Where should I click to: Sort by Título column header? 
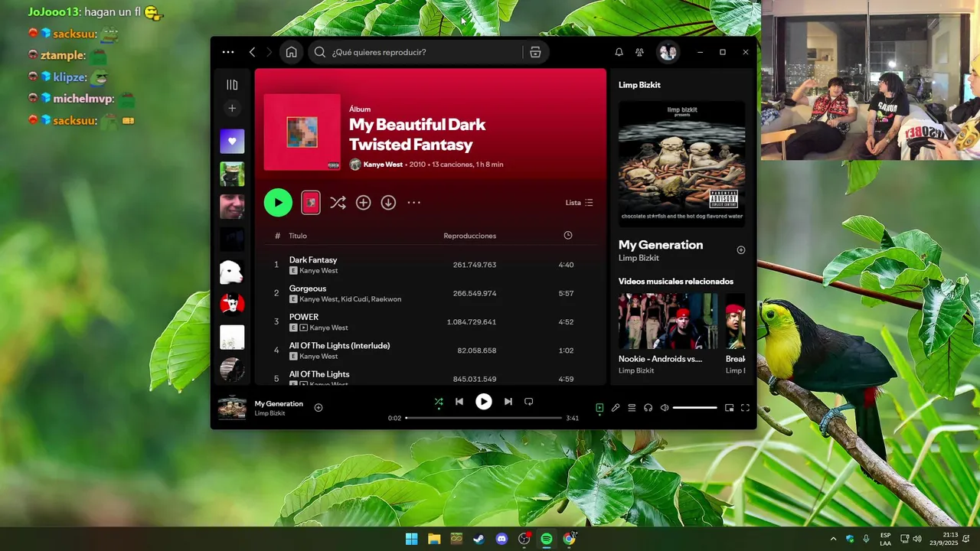[x=298, y=236]
